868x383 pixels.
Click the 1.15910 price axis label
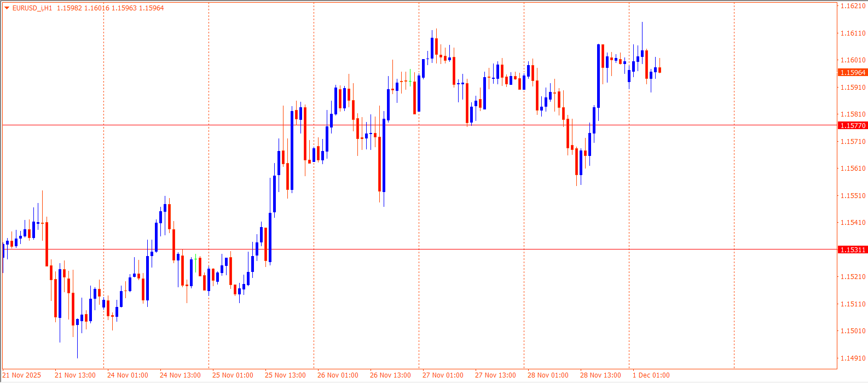(x=853, y=88)
